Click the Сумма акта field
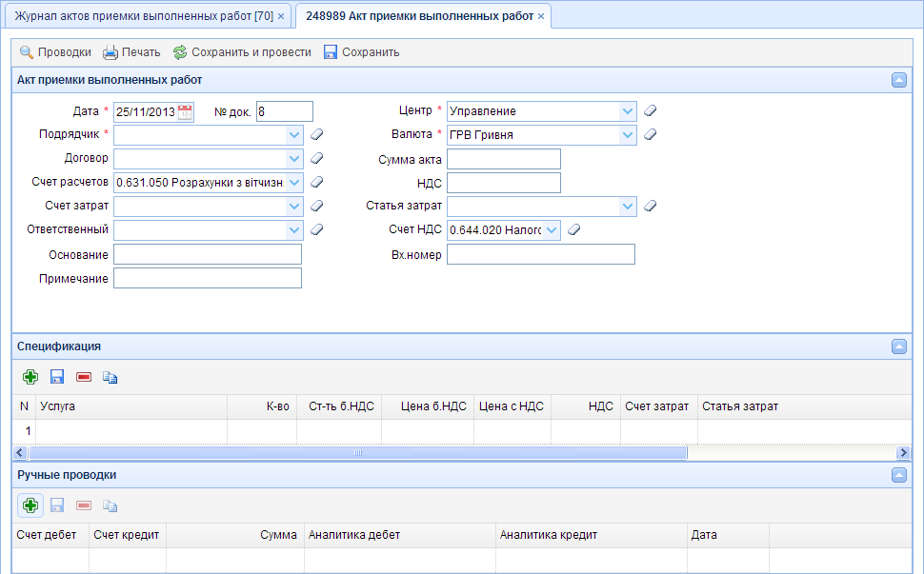The width and height of the screenshot is (924, 574). (x=504, y=159)
